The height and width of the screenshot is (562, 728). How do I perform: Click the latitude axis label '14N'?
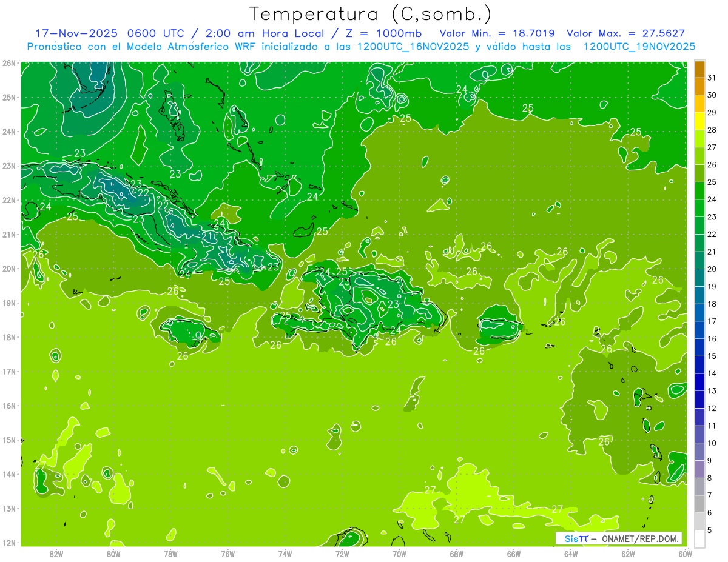coord(9,474)
